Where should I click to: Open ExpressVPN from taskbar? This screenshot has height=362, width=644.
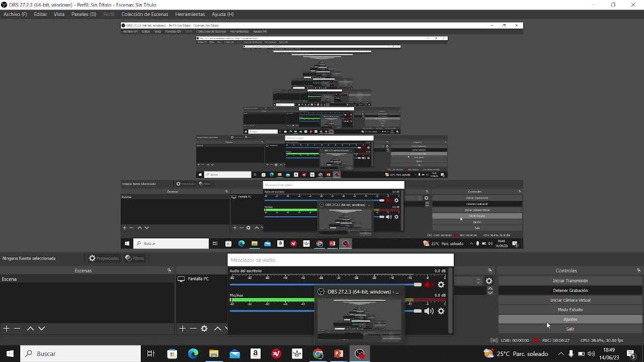[276, 353]
